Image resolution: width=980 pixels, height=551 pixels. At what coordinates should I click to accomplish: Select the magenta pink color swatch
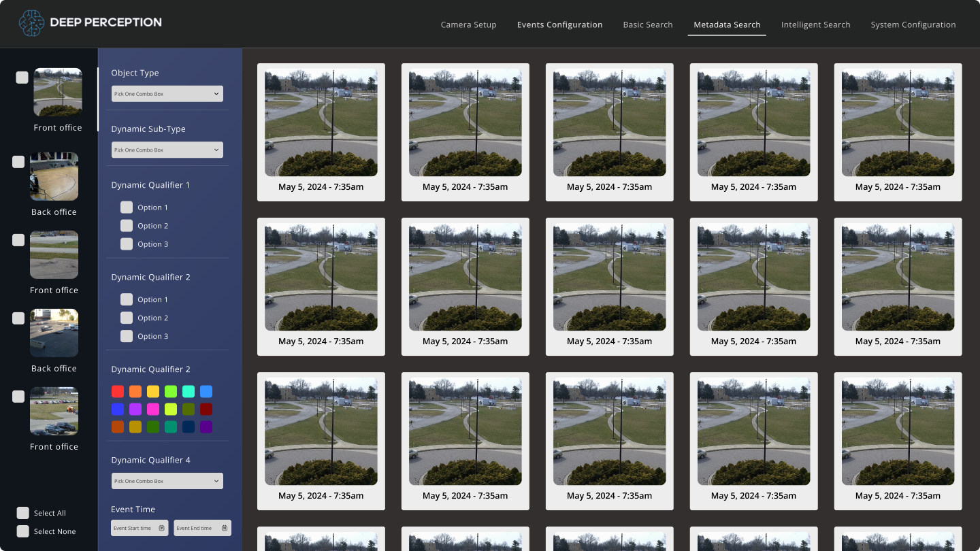point(153,410)
